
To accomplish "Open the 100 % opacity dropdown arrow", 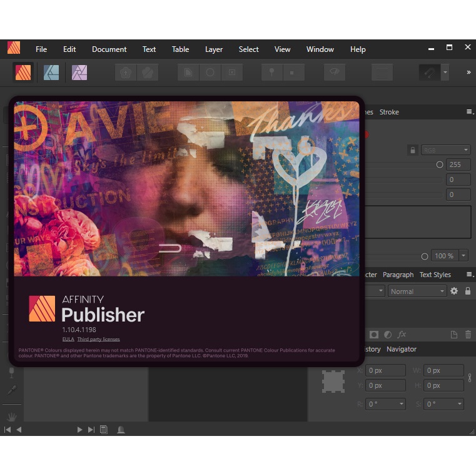I will 463,256.
